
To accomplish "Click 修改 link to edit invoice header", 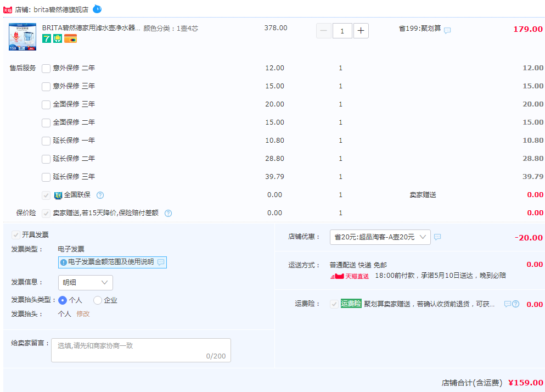I will coord(83,313).
